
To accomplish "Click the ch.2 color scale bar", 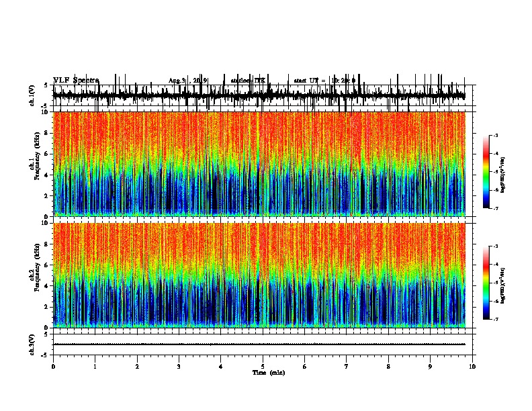I will pyautogui.click(x=486, y=283).
